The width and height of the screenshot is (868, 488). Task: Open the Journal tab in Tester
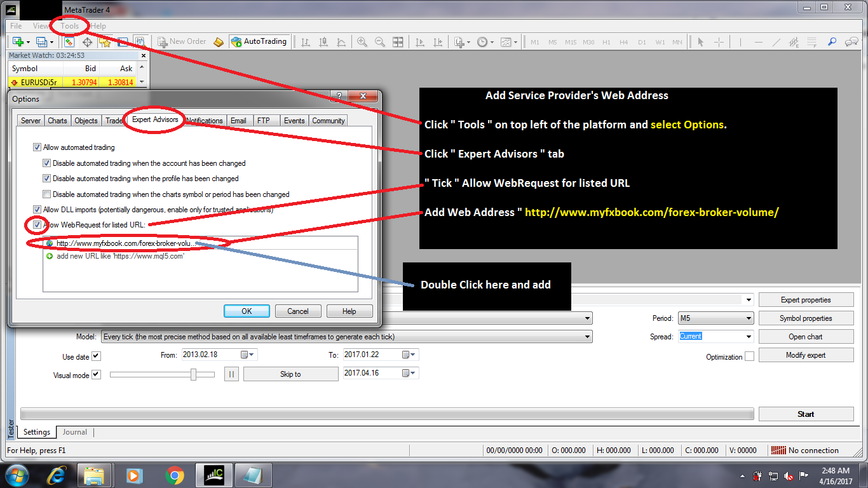click(74, 432)
